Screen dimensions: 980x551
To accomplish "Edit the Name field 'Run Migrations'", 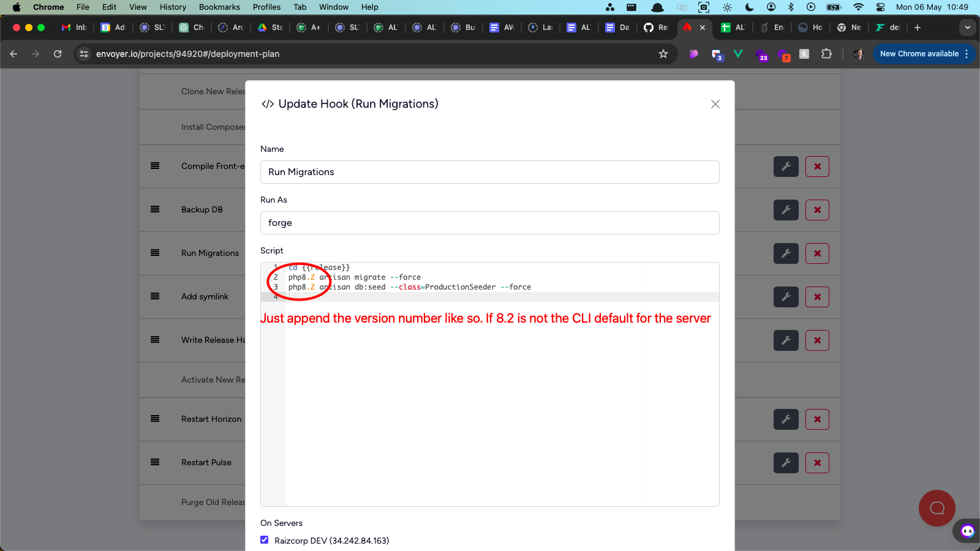I will point(489,172).
